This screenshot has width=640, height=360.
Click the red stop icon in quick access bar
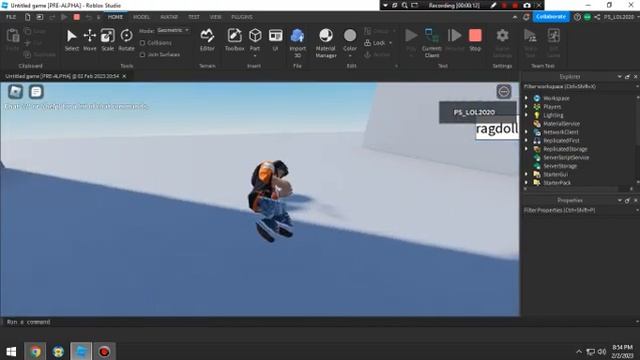[x=76, y=17]
